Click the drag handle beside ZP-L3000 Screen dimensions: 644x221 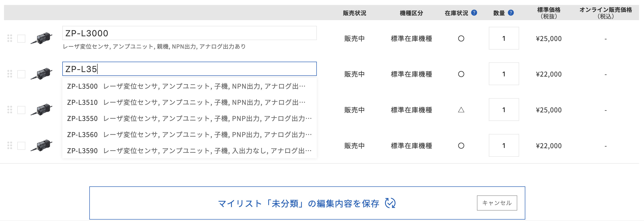(10, 38)
